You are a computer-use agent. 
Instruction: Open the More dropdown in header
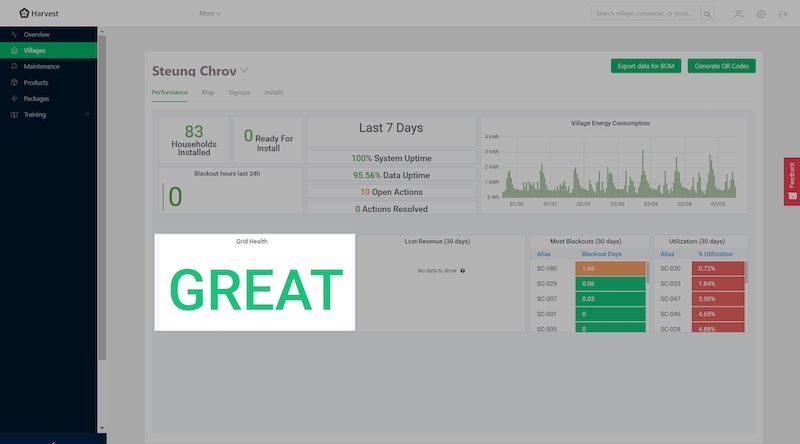tap(210, 14)
